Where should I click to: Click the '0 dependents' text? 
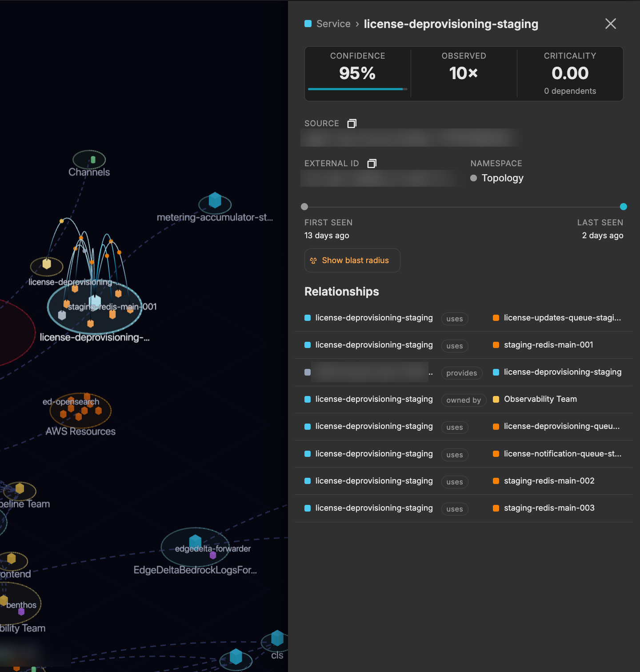coord(570,91)
